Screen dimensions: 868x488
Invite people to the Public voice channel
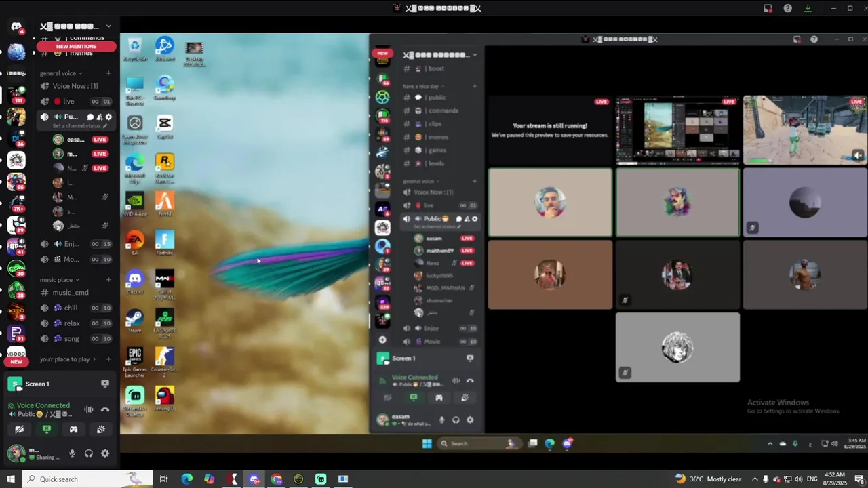coord(100,117)
